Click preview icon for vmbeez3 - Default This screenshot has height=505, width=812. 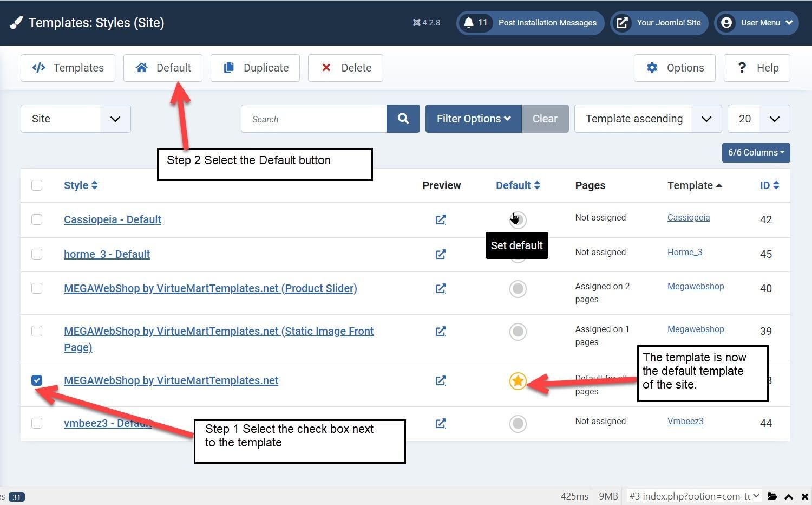441,423
